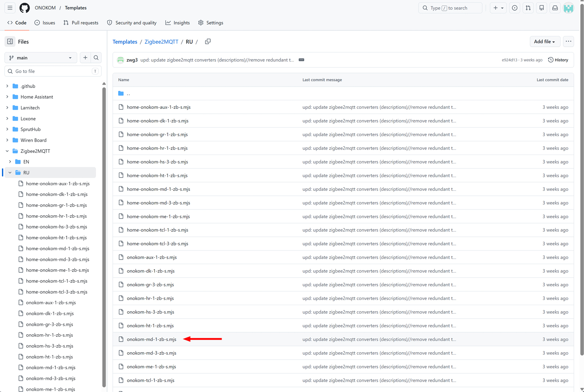Open commit hash e924d13 link
This screenshot has width=584, height=392.
(x=509, y=60)
